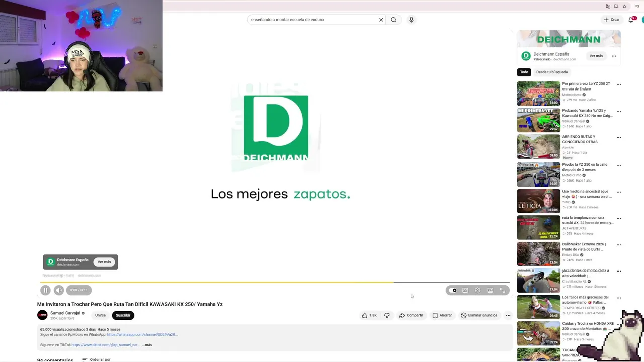Seek on the yellow ad progress bar
644x362 pixels.
pyautogui.click(x=275, y=282)
